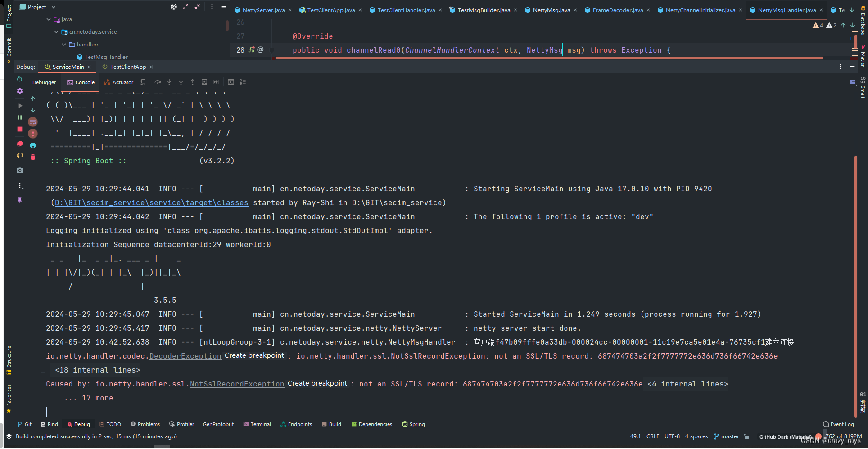Click the Step Over toolbar icon
The width and height of the screenshot is (868, 449).
click(x=158, y=82)
